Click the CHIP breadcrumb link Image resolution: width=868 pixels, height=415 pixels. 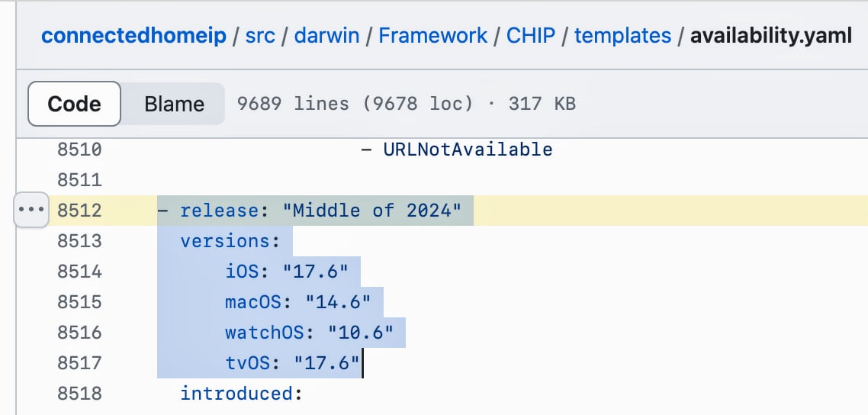[530, 35]
